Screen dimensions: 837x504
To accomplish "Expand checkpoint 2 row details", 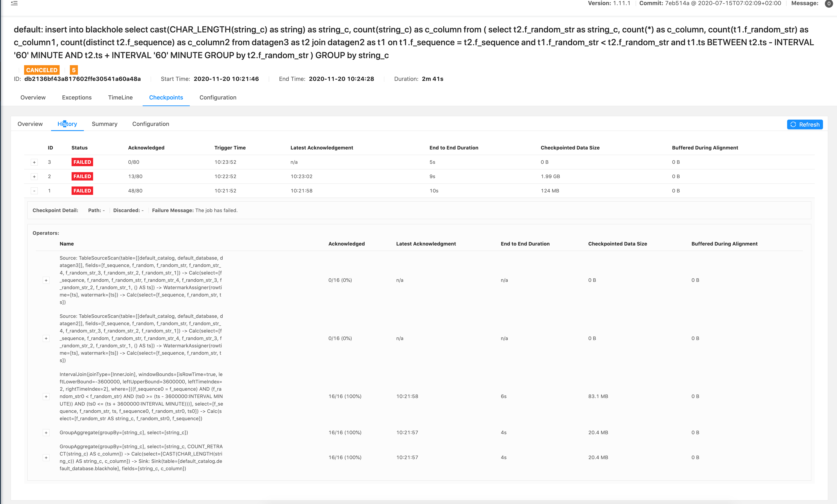I will 34,176.
